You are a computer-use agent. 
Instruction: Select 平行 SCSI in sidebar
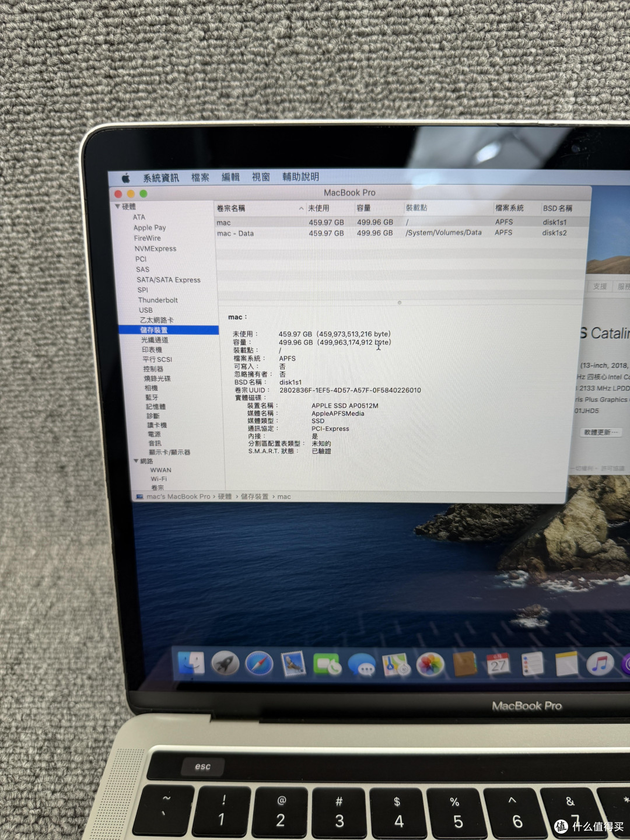pos(157,359)
